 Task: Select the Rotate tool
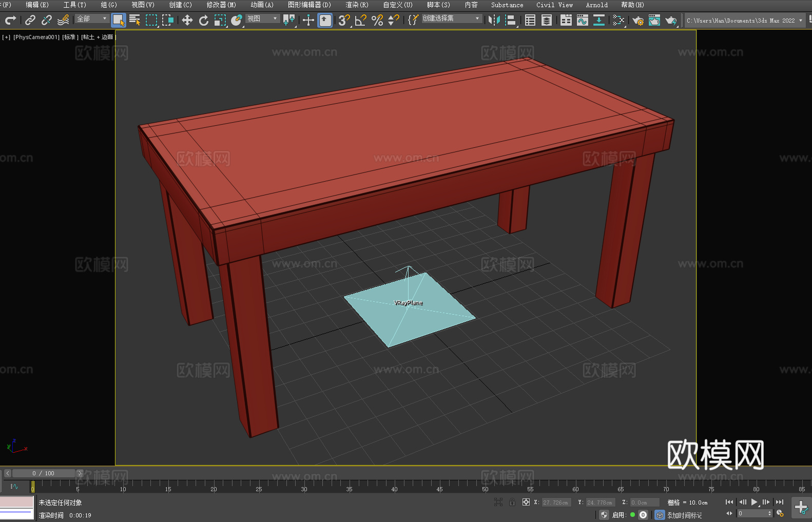(x=204, y=20)
